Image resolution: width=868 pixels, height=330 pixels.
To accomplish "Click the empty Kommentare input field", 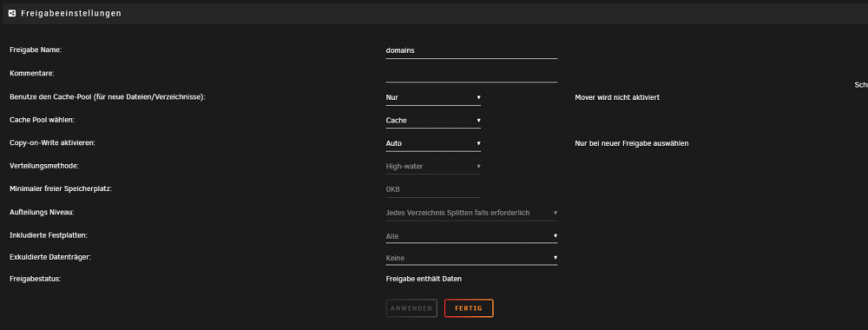I will click(471, 74).
